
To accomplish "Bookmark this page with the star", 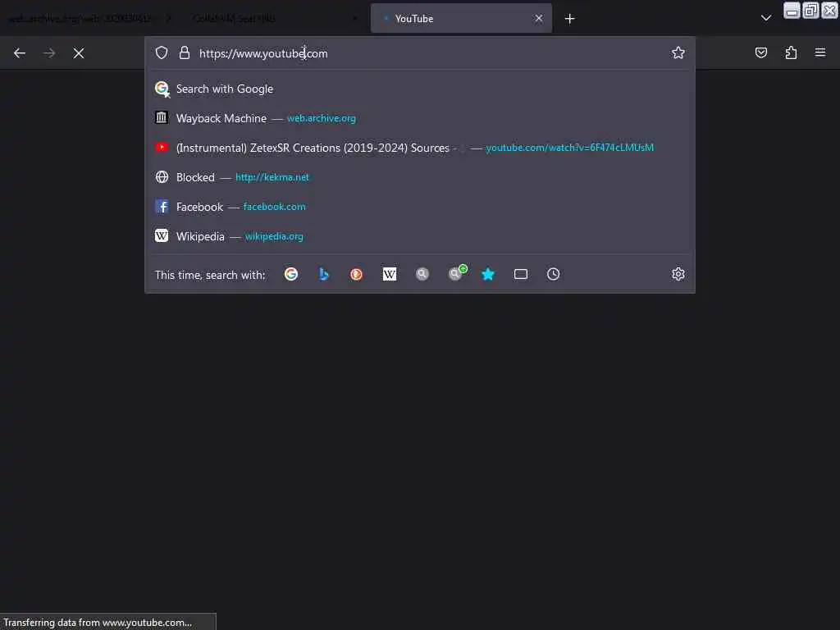I will (678, 52).
